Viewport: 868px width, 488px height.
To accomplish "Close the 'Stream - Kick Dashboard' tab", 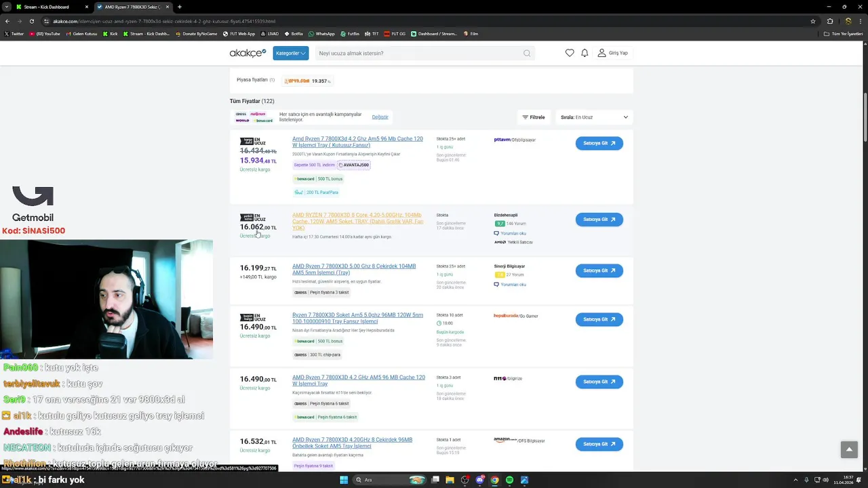I will click(87, 7).
